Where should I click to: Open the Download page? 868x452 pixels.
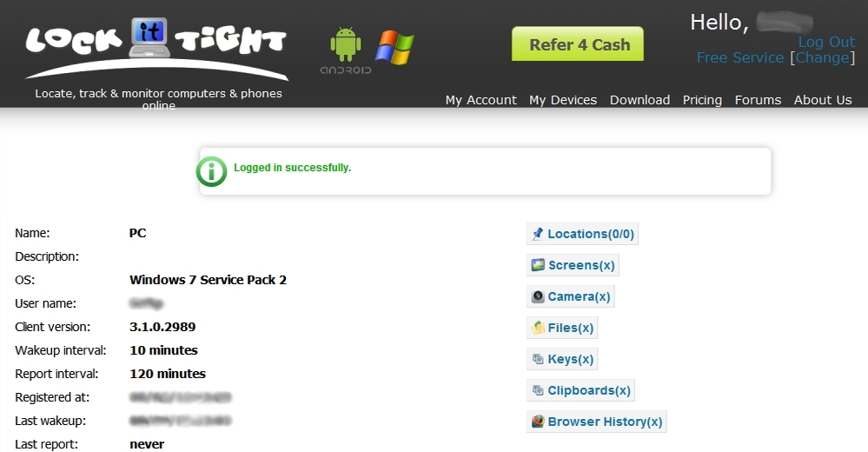click(x=640, y=100)
